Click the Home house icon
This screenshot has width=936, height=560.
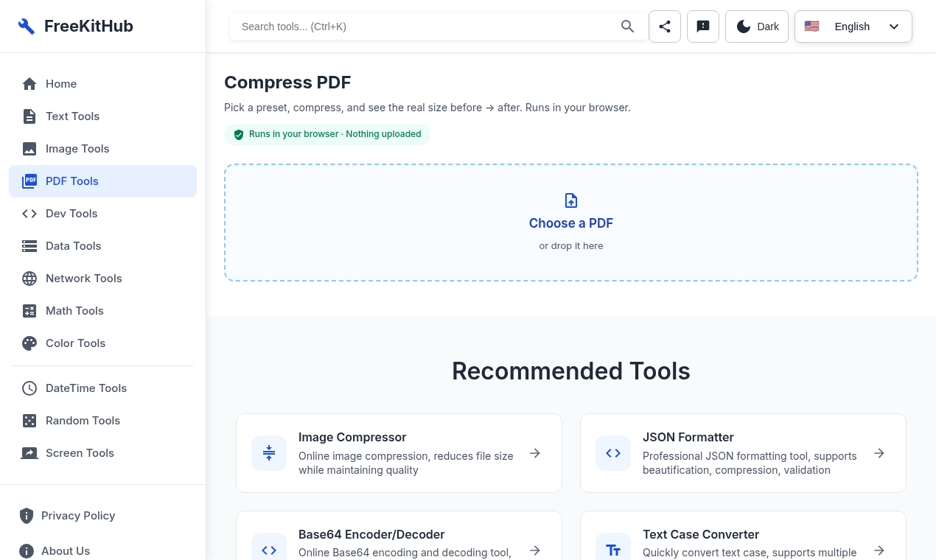tap(29, 84)
